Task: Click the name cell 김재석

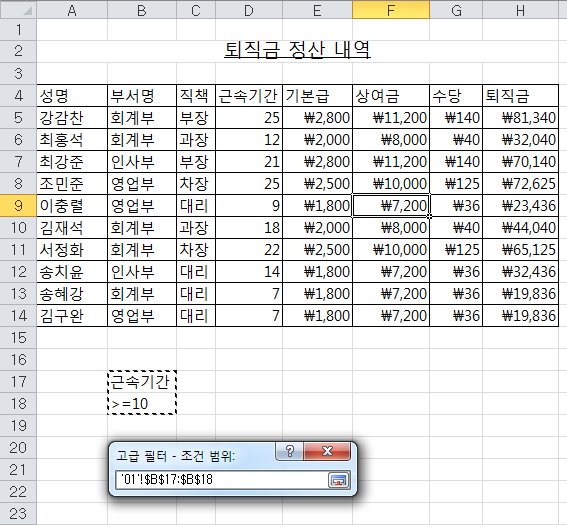Action: 72,228
